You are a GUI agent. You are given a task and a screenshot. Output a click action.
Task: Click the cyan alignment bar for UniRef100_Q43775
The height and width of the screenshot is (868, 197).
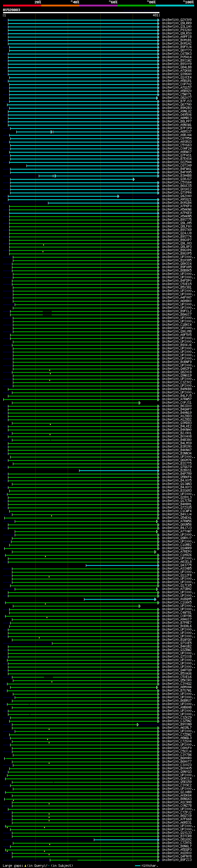pyautogui.click(x=122, y=565)
